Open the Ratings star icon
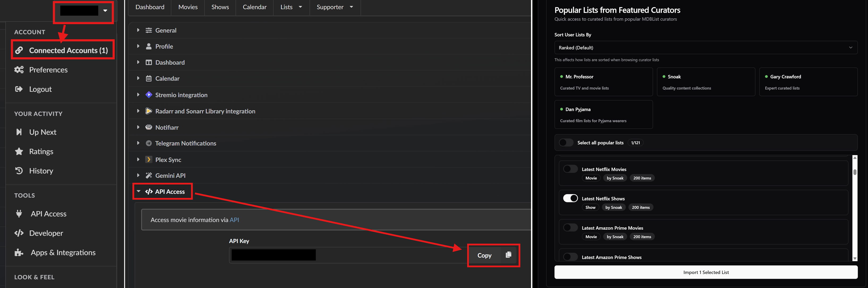The height and width of the screenshot is (288, 868). (19, 151)
